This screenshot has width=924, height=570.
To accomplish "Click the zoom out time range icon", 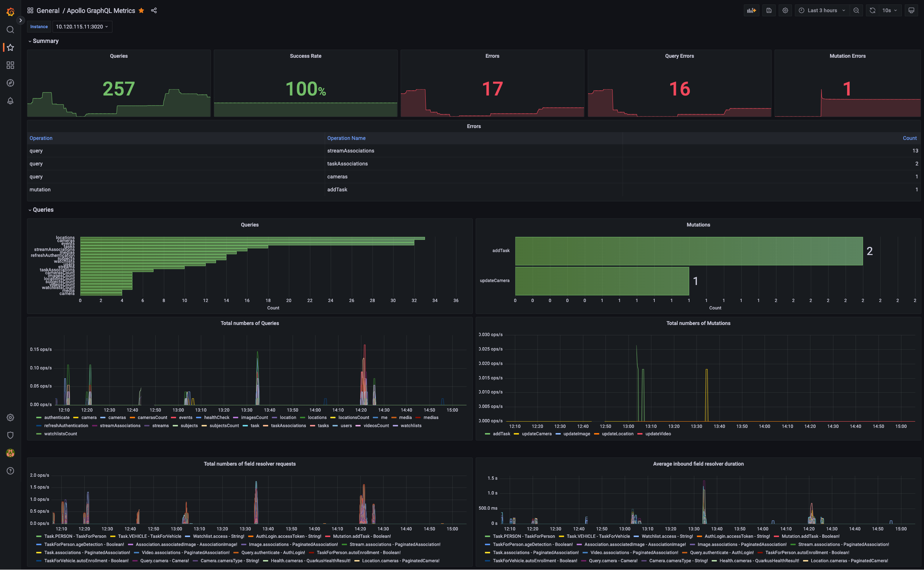I will [856, 11].
